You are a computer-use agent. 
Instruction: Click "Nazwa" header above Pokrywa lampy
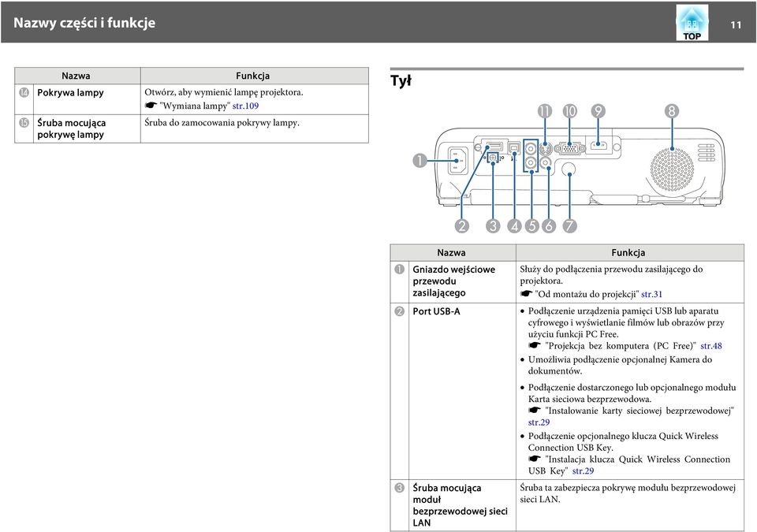pyautogui.click(x=76, y=76)
